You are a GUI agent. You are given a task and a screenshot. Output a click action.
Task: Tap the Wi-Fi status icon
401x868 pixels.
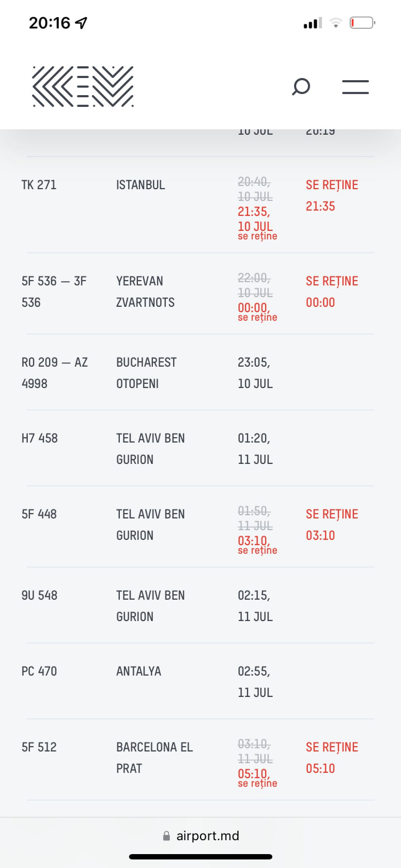click(336, 22)
